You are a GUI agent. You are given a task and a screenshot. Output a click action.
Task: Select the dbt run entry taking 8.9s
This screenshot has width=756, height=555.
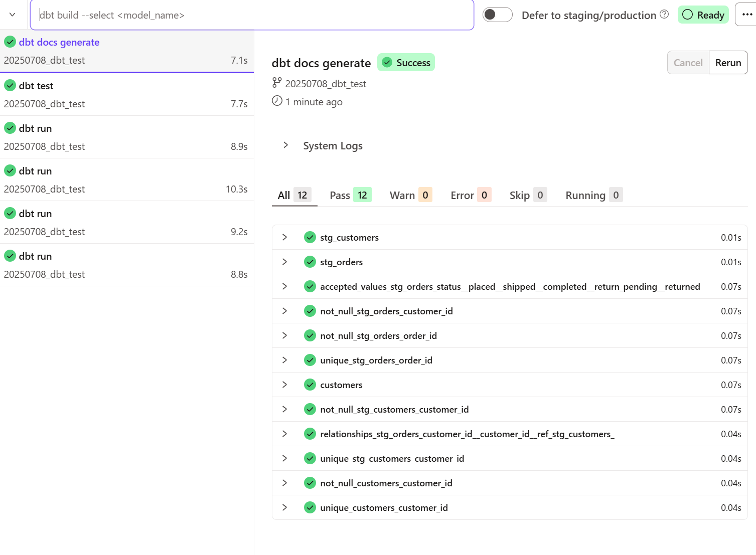pyautogui.click(x=126, y=137)
